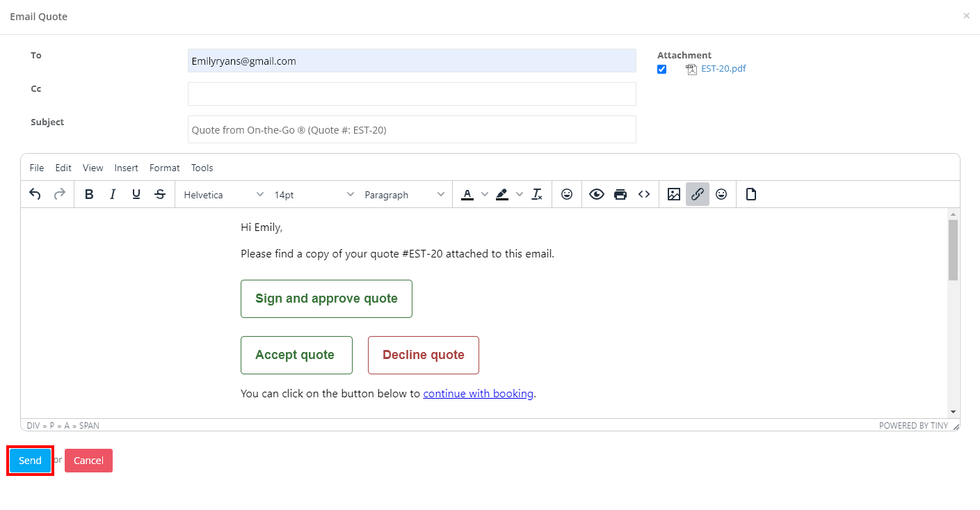Click SPAN in the element path bar
Image resolution: width=980 pixels, height=510 pixels.
[89, 426]
